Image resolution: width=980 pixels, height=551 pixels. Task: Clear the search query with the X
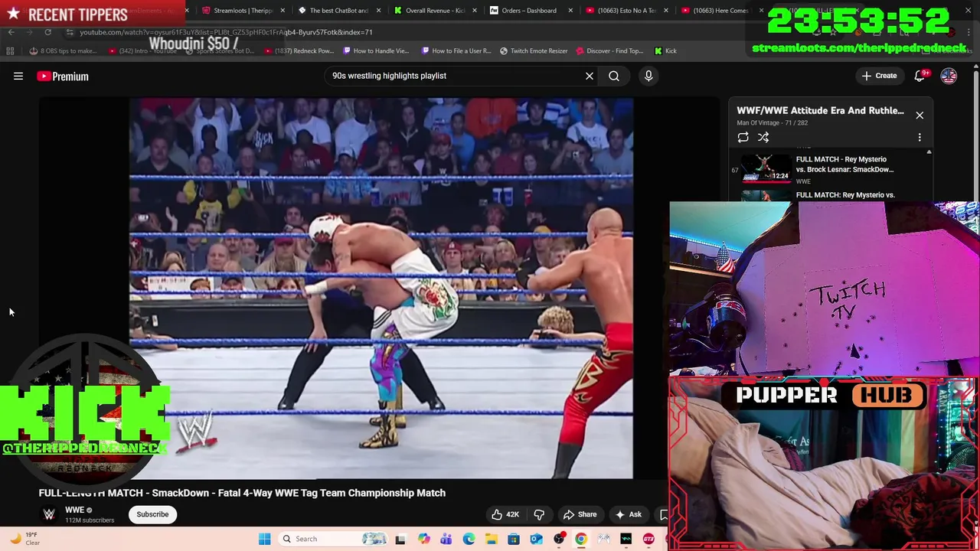click(x=590, y=76)
